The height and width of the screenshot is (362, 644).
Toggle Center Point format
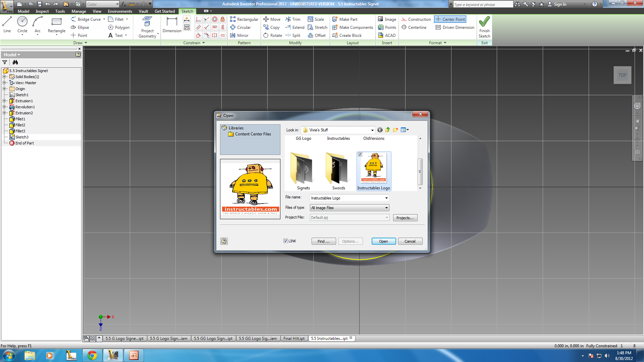click(x=450, y=19)
